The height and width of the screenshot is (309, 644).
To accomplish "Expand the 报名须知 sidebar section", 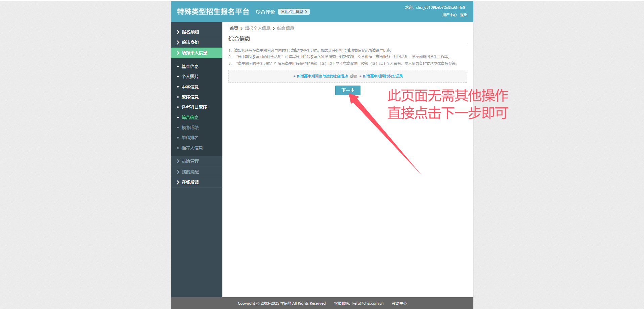I will 190,32.
